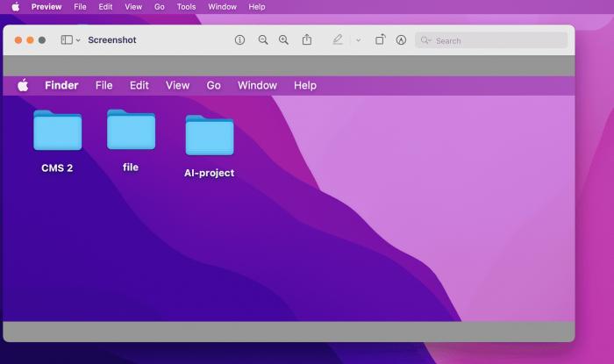Click the Apple logo inside screenshot image
The width and height of the screenshot is (614, 364).
pyautogui.click(x=23, y=85)
